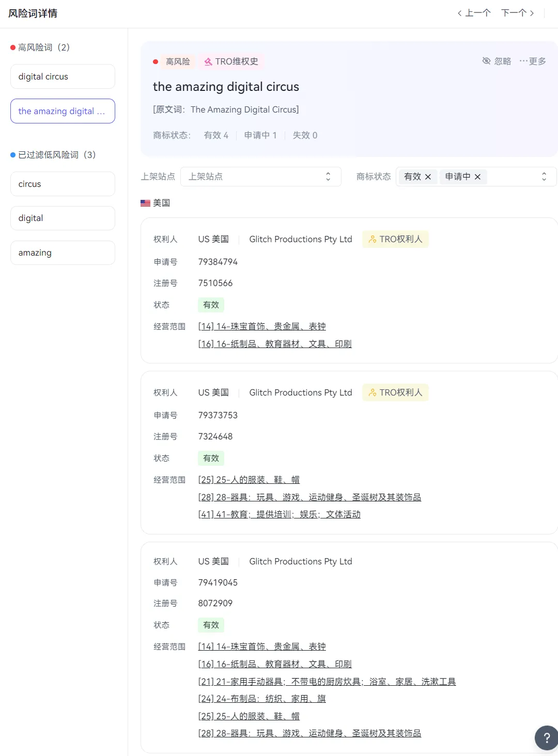Image resolution: width=558 pixels, height=756 pixels.
Task: Click the help question mark button
Action: [546, 738]
